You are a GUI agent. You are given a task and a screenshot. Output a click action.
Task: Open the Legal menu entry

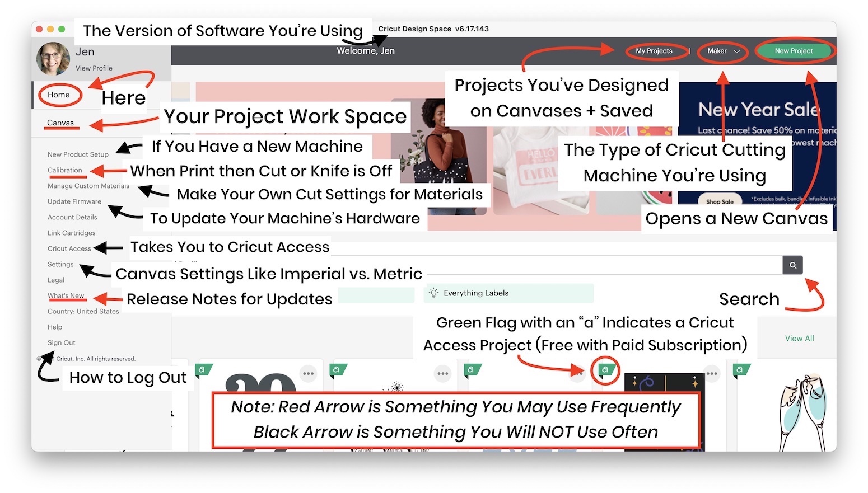pyautogui.click(x=56, y=280)
